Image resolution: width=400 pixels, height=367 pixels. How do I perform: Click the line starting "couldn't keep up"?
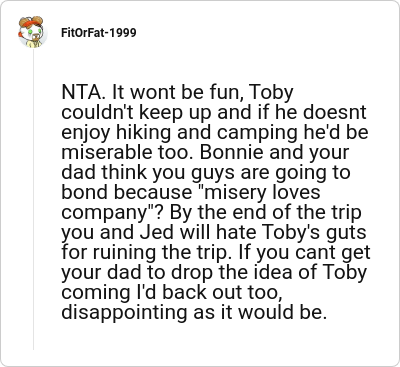[214, 113]
